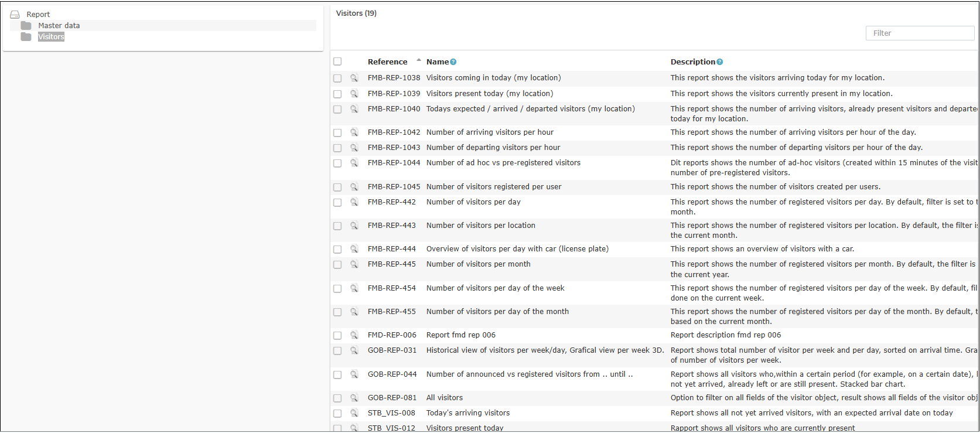980x433 pixels.
Task: Click magnifier icon for GOB-REP-081 All visitors
Action: pyautogui.click(x=354, y=398)
